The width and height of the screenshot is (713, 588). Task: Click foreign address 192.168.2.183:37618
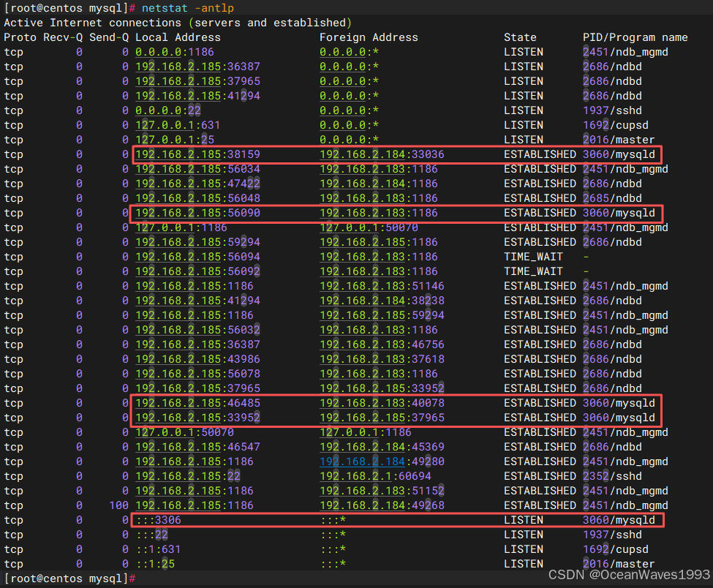point(382,359)
